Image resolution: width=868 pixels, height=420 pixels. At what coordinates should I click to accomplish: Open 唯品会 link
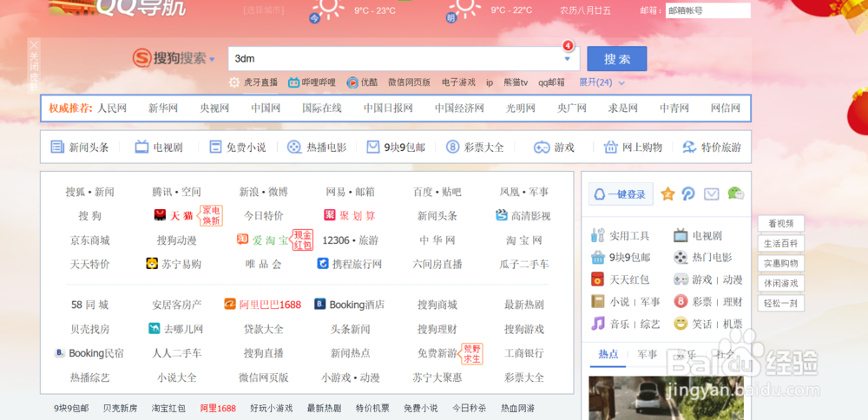tap(264, 264)
